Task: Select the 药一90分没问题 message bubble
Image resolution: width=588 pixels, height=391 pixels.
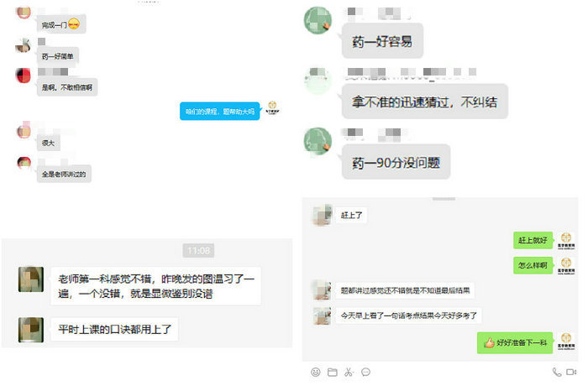Action: coord(396,162)
